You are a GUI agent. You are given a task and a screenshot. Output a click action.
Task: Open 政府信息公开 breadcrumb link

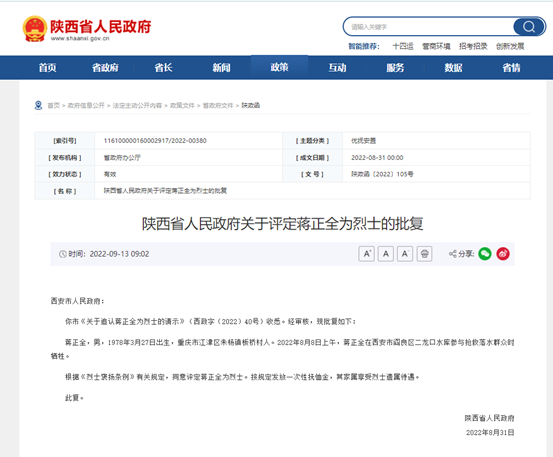pyautogui.click(x=86, y=105)
